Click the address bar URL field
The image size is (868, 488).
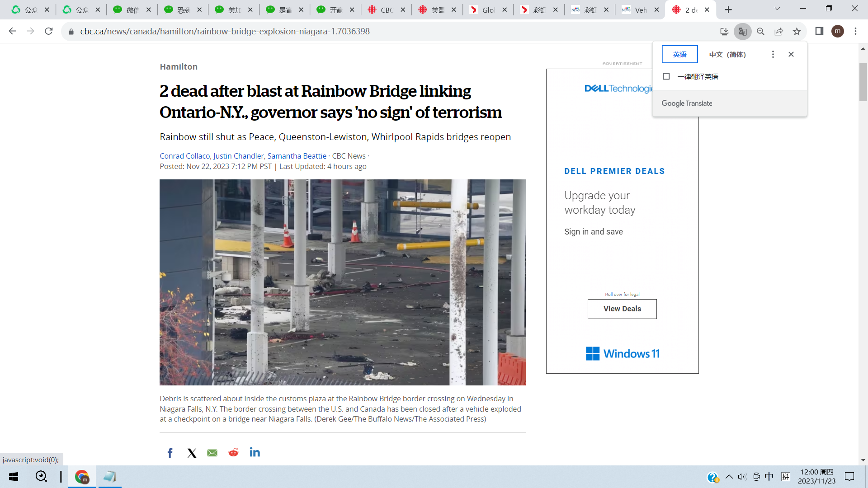coord(389,31)
